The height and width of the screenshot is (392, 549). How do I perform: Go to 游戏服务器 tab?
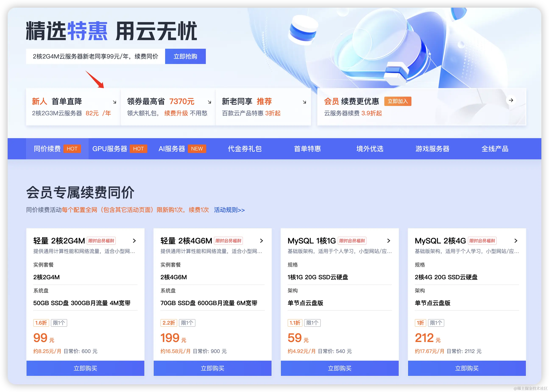tap(432, 149)
